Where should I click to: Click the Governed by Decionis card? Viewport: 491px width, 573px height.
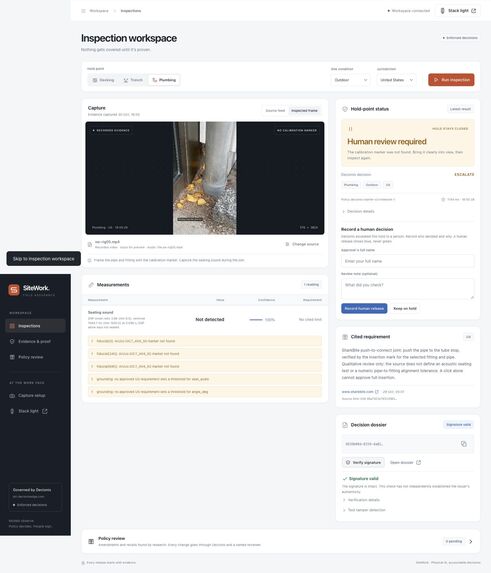point(35,497)
